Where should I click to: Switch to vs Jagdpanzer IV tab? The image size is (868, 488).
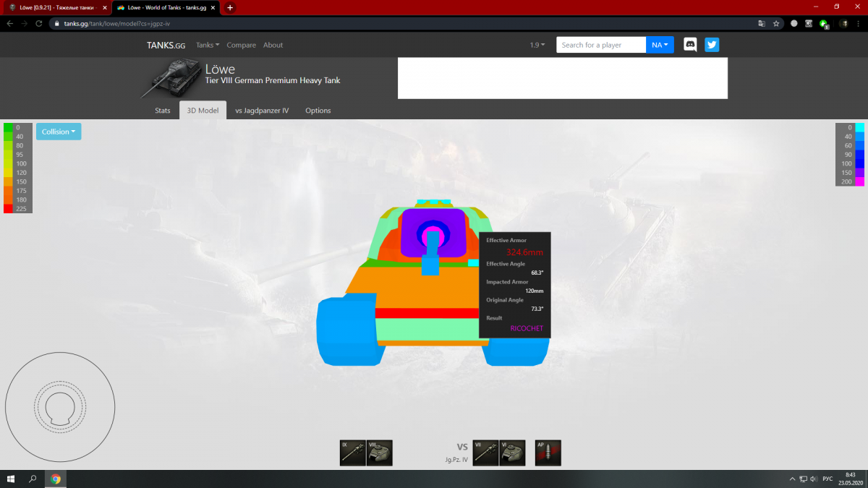(x=262, y=111)
